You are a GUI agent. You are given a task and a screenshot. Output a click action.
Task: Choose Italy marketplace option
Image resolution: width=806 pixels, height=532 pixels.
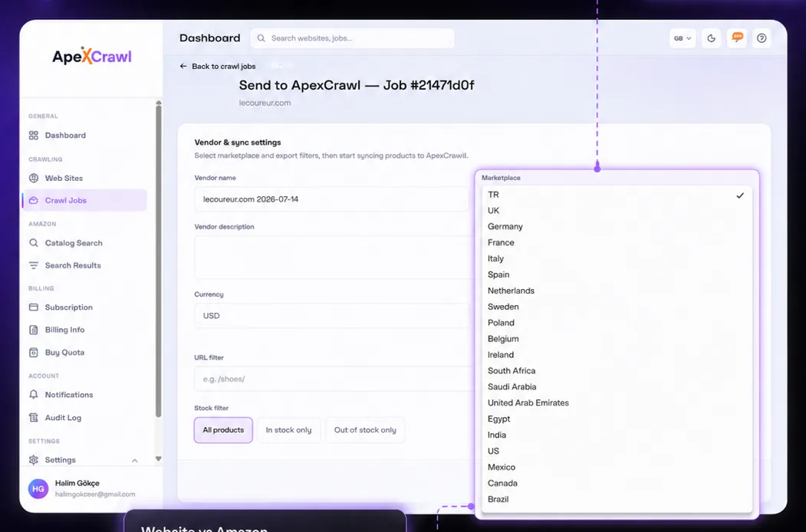616,258
